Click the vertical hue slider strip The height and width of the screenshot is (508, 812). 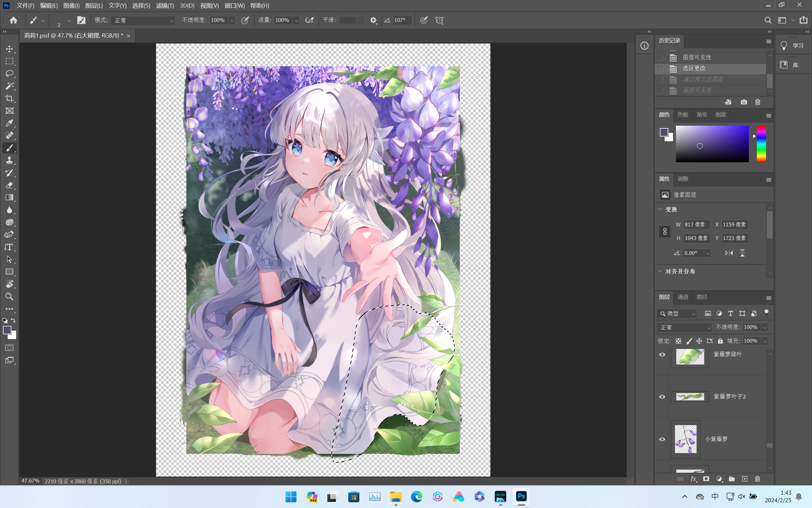pos(761,144)
